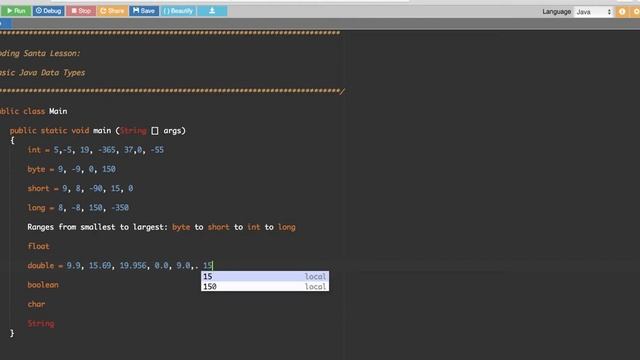
Task: Click the 'byte = 9, -9, 0, 150' line
Action: coord(71,169)
